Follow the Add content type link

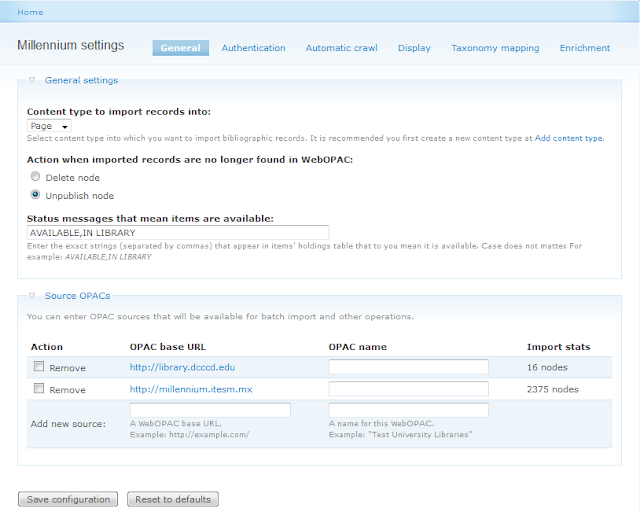click(x=569, y=138)
